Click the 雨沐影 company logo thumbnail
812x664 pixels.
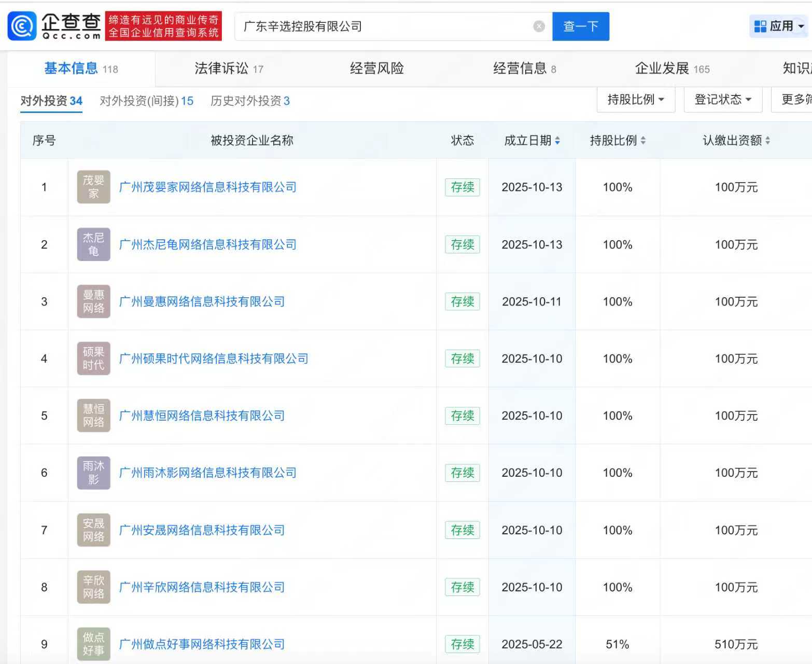click(x=93, y=473)
